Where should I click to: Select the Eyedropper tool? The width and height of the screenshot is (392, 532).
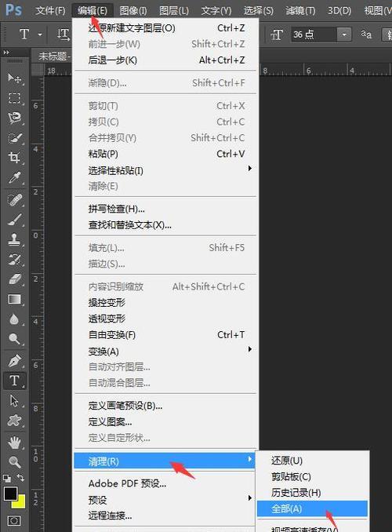pos(14,177)
